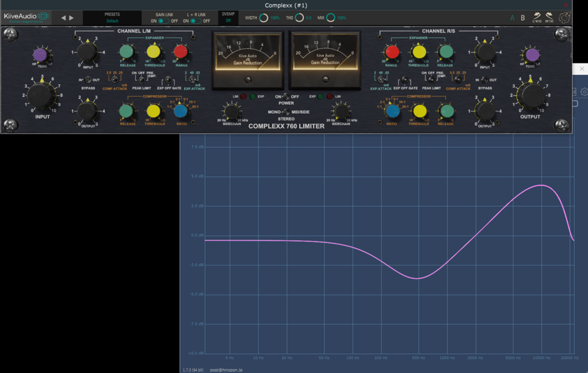The width and height of the screenshot is (588, 373).
Task: Click Channel L/M small Input knob
Action: point(87,52)
